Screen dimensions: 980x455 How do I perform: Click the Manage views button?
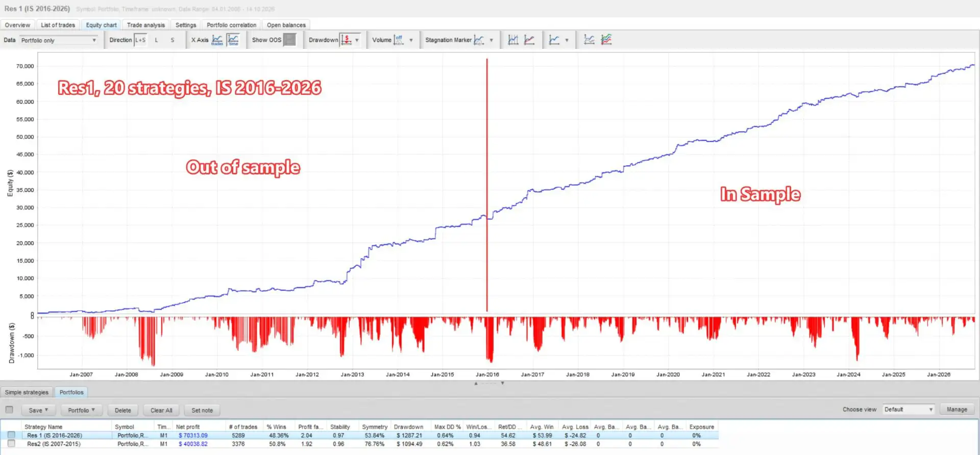click(x=957, y=410)
